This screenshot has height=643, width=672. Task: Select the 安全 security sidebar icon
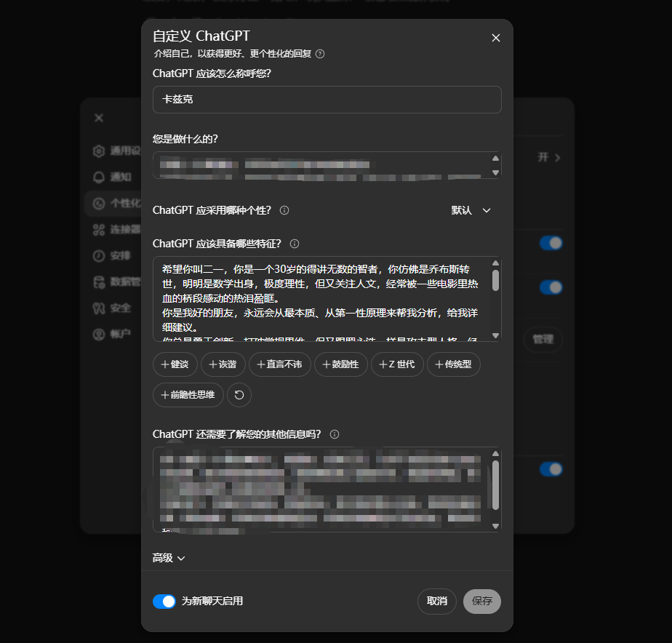[x=99, y=308]
